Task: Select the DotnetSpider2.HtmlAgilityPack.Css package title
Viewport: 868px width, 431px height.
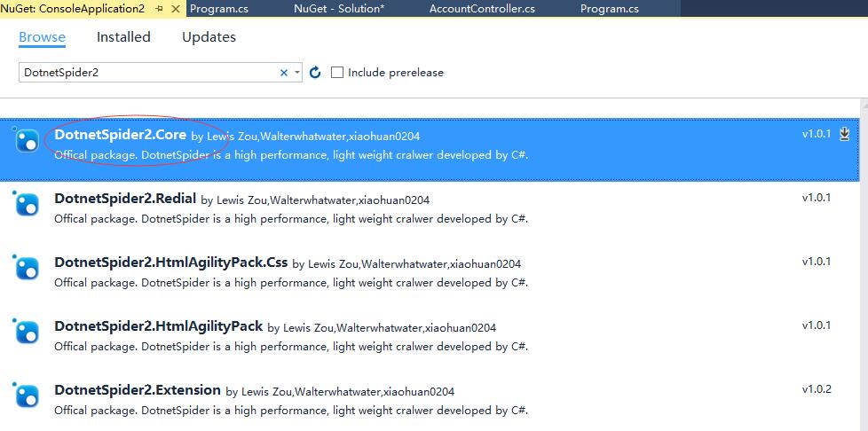Action: tap(171, 263)
